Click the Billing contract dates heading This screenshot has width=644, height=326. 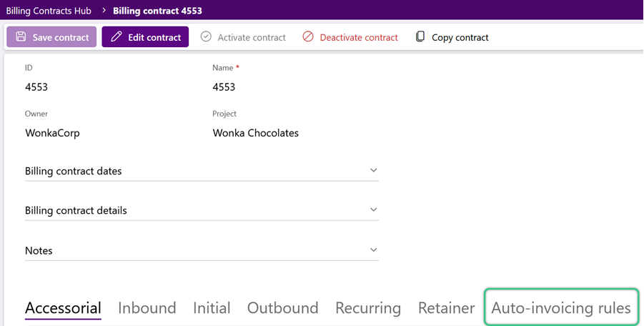click(74, 171)
